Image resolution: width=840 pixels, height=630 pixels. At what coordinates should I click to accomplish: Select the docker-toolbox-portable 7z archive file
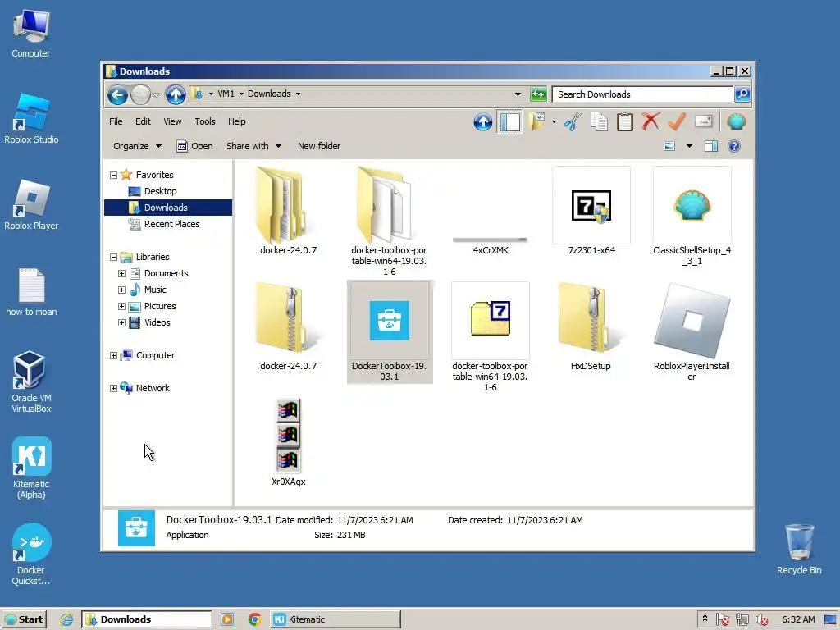(491, 336)
